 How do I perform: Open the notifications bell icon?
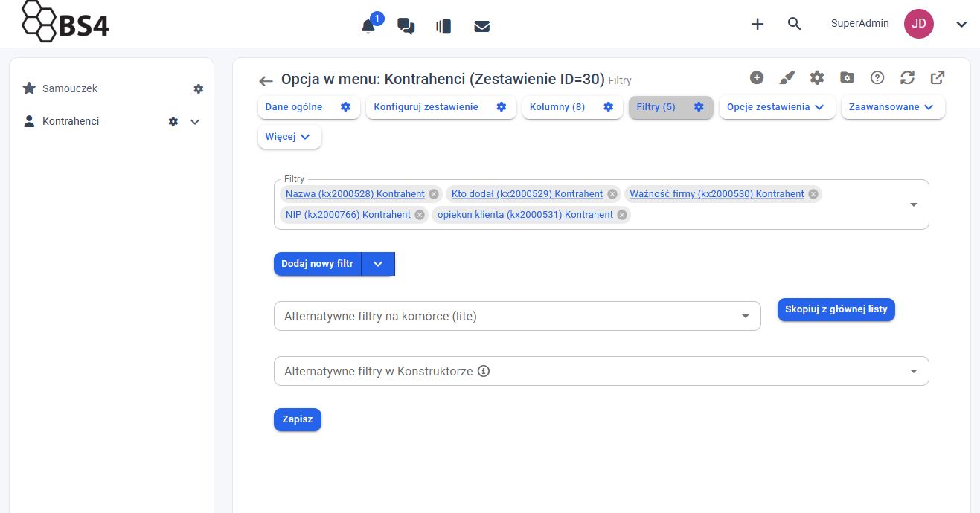tap(368, 26)
